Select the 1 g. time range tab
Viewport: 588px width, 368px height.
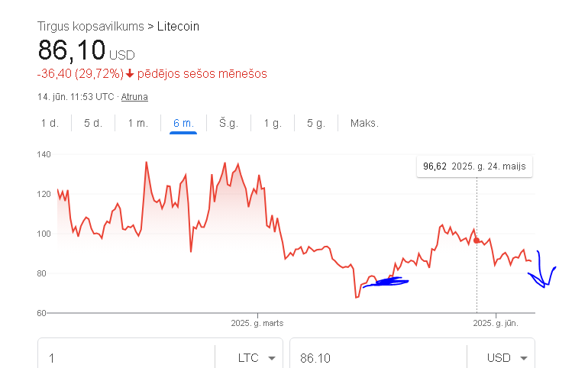coord(273,123)
